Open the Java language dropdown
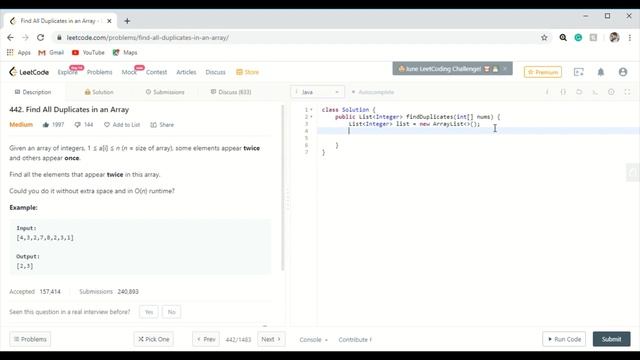Image resolution: width=640 pixels, height=360 pixels. (317, 92)
